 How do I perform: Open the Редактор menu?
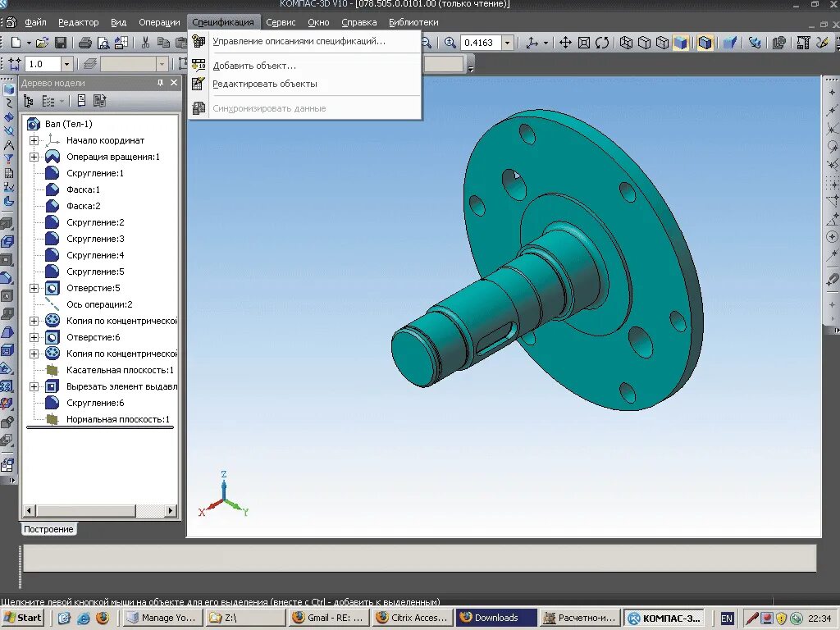pos(78,22)
